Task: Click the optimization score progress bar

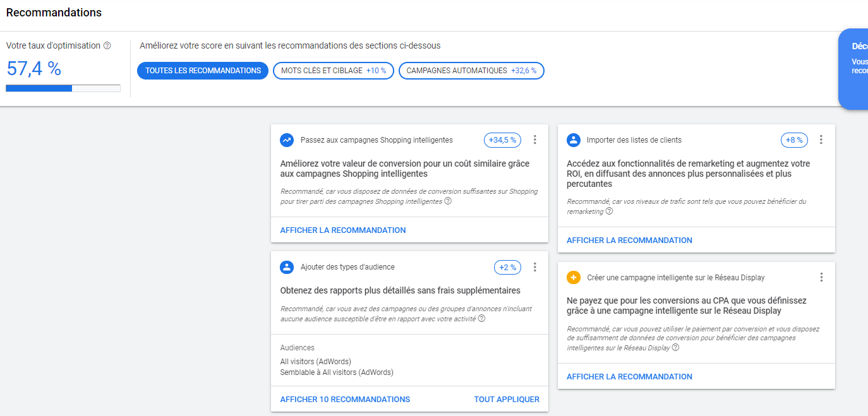Action: [x=63, y=88]
